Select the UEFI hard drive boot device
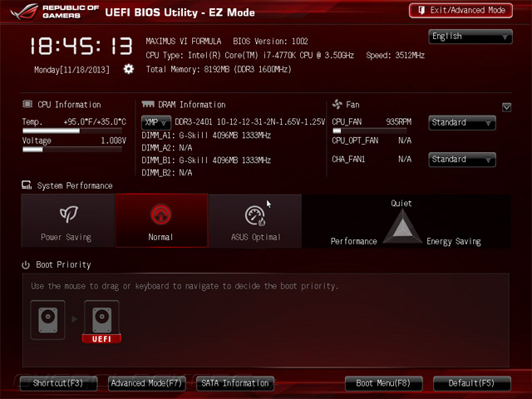 click(101, 322)
